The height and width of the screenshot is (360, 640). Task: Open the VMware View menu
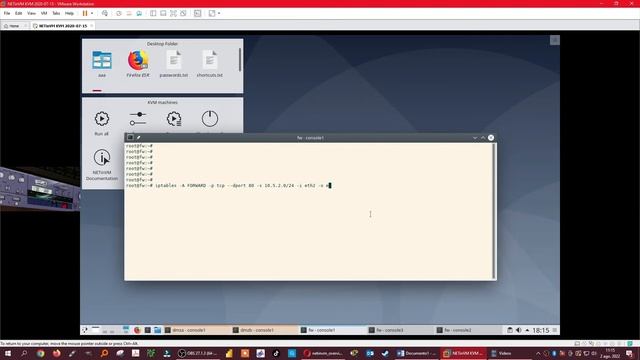click(31, 13)
